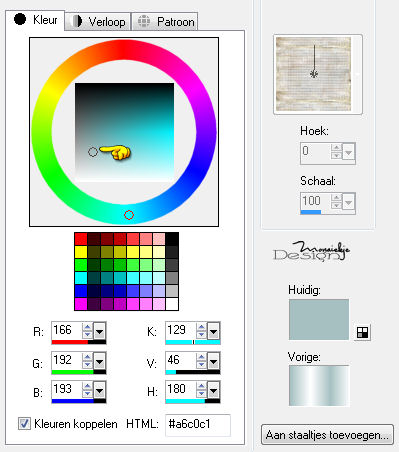Click the Patroon pattern dots icon

(144, 21)
